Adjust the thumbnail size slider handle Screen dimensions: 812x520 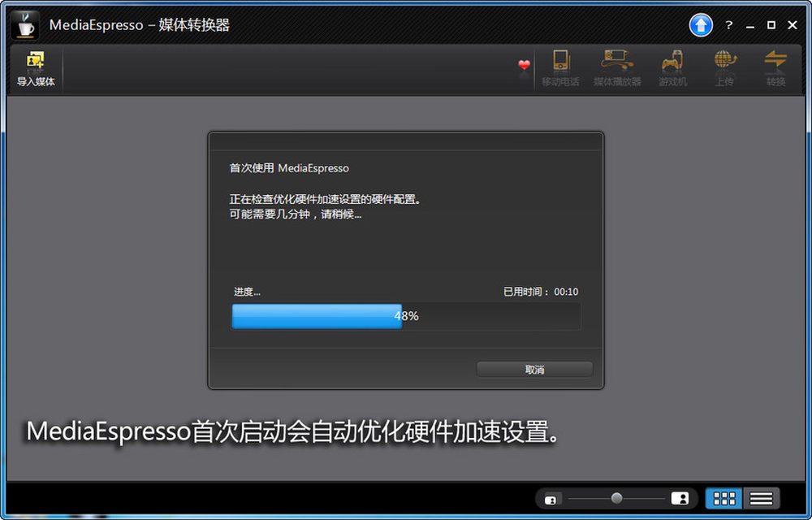click(x=616, y=498)
